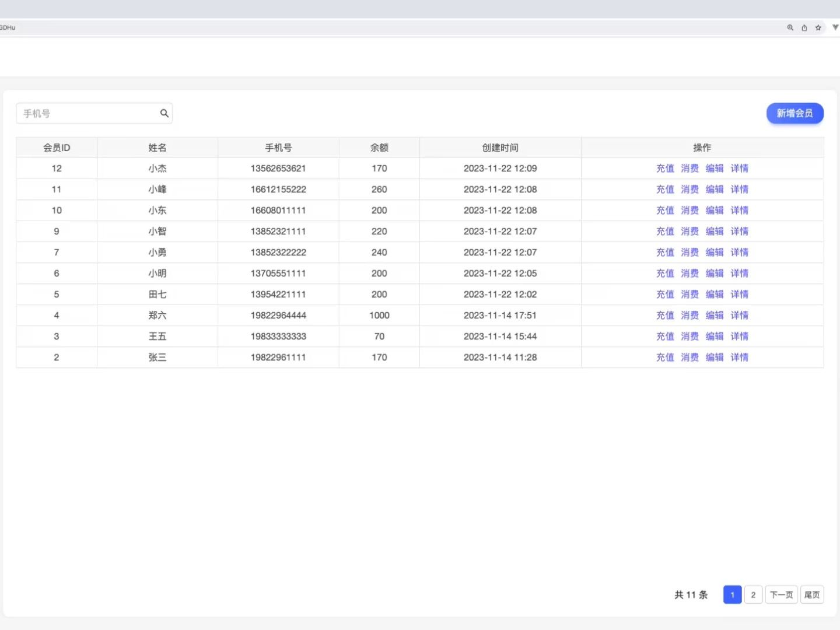Click 编辑 for member 小峰

point(715,189)
